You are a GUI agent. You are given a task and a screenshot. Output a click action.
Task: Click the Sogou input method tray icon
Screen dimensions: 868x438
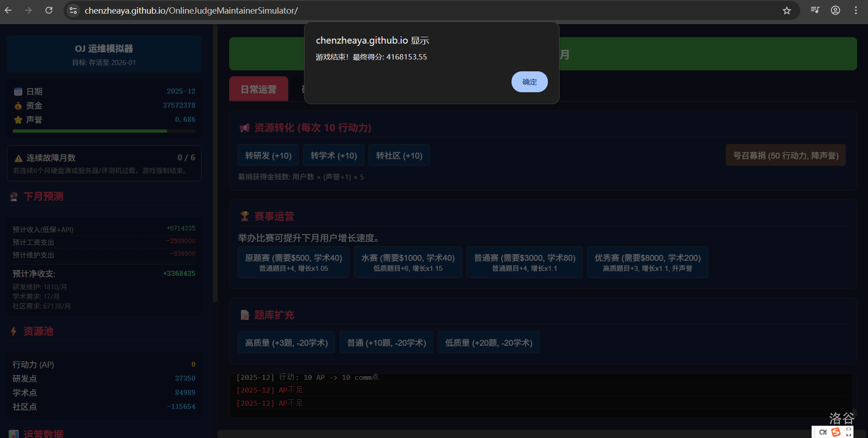point(836,432)
